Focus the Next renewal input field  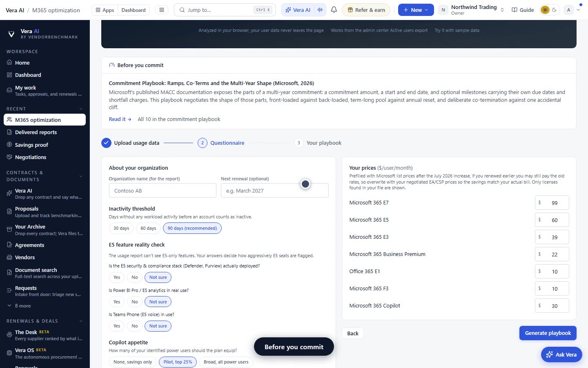pyautogui.click(x=275, y=191)
